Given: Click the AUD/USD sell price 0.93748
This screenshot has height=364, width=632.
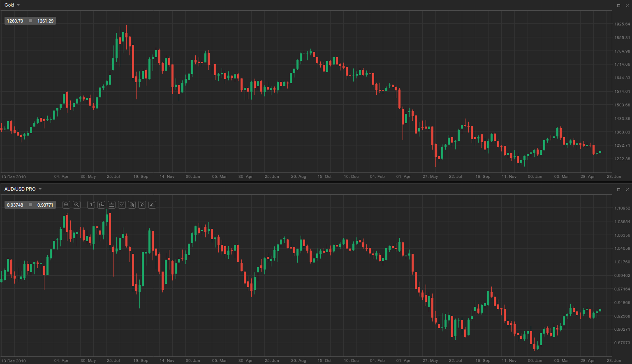Looking at the screenshot, I should point(15,205).
